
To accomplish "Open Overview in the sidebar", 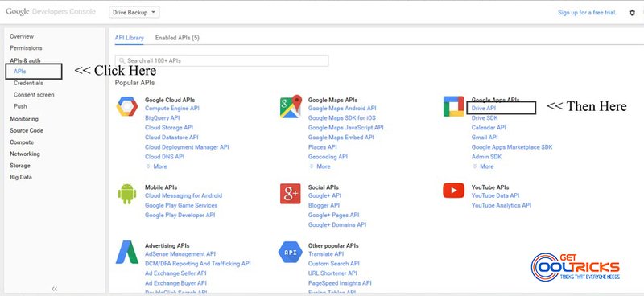I will [x=22, y=36].
